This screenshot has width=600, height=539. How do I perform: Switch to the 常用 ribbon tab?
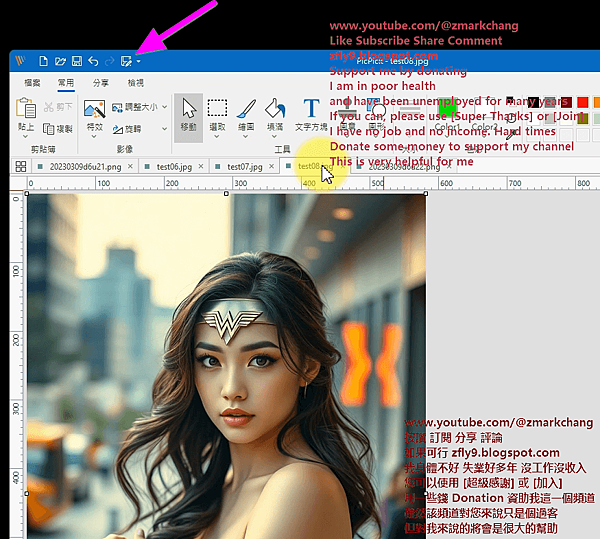(66, 83)
